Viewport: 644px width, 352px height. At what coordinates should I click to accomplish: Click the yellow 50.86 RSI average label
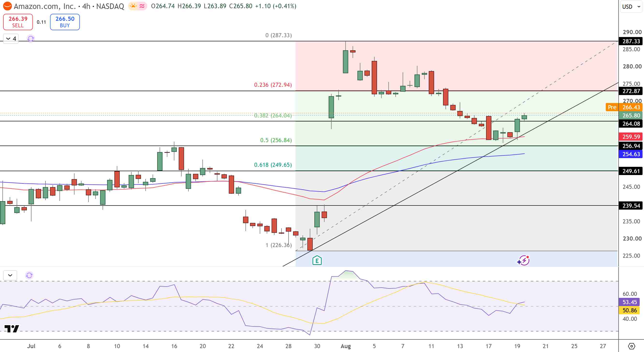[x=629, y=310]
